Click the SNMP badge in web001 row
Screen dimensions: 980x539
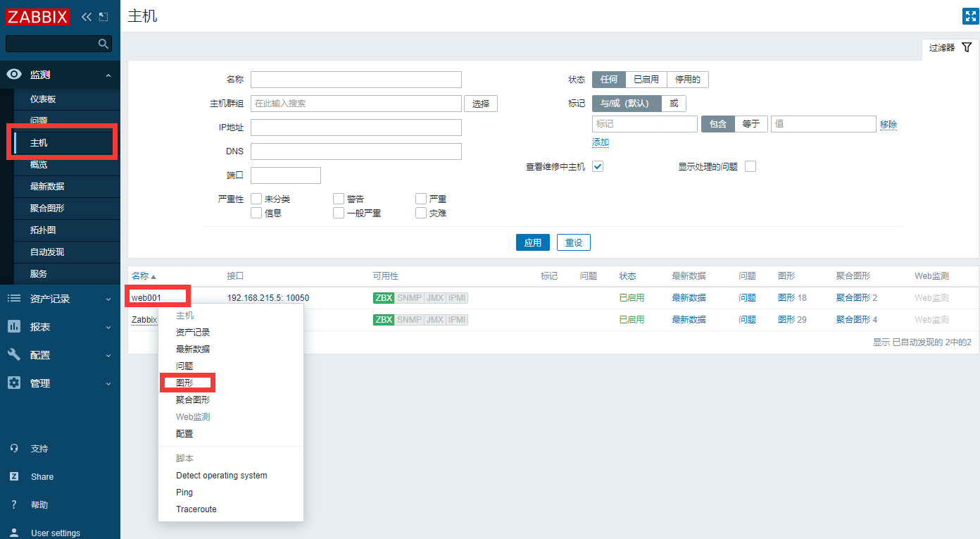[409, 298]
